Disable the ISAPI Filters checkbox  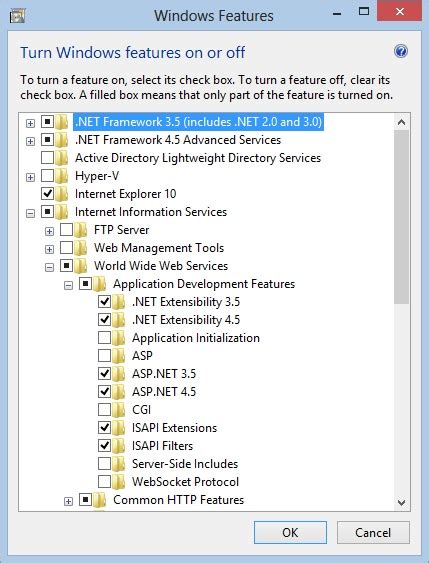(x=104, y=446)
